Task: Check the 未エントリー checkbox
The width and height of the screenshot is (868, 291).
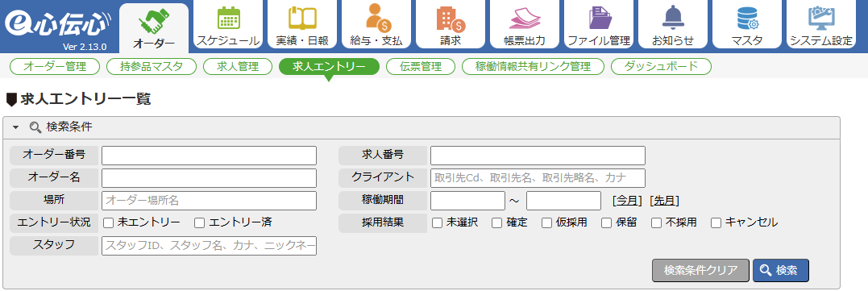Action: pyautogui.click(x=109, y=223)
